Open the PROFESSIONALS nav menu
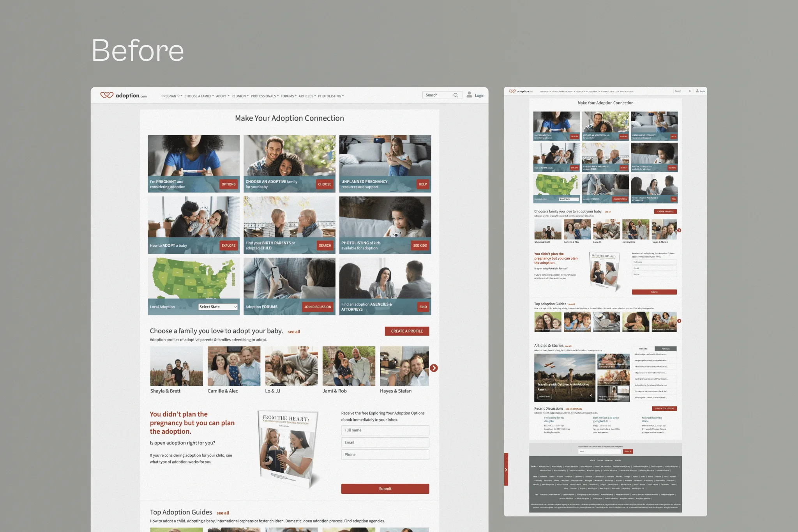Image resolution: width=798 pixels, height=532 pixels. point(265,96)
